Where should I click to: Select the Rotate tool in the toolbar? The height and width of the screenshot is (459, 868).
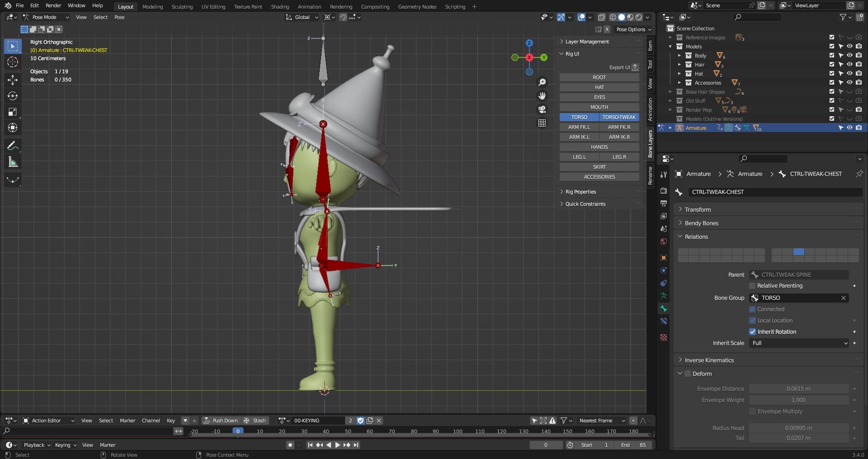click(13, 95)
